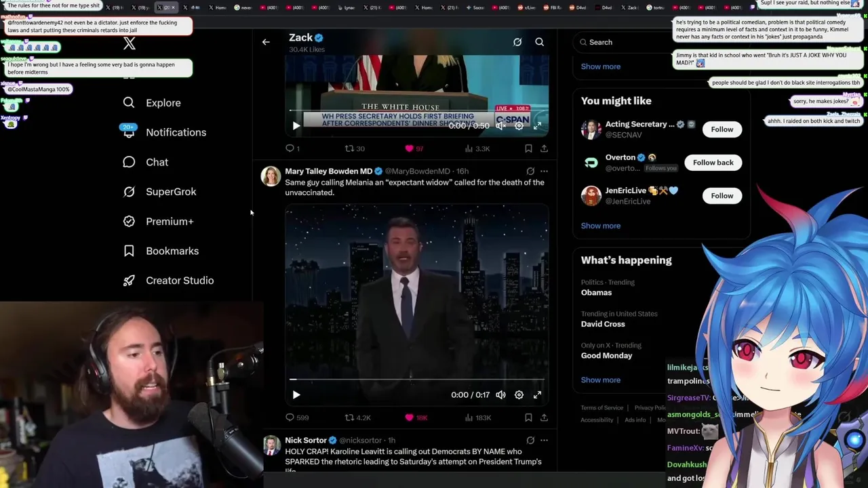Viewport: 868px width, 488px height.
Task: Mute the White House briefing video
Action: [500, 125]
